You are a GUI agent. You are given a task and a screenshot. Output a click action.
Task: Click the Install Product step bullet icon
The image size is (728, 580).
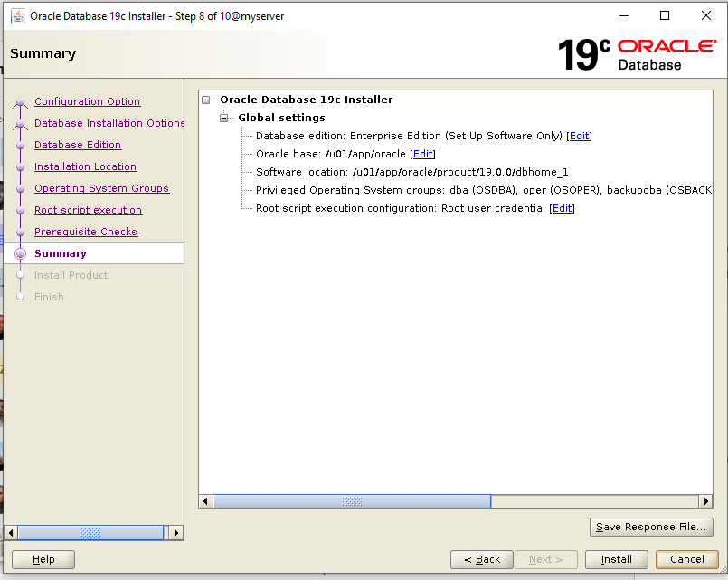(21, 275)
